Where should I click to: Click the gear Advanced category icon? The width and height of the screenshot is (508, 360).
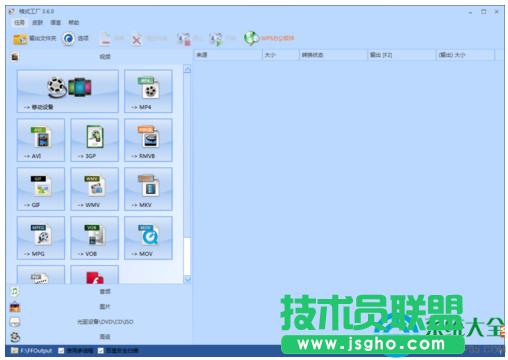[15, 337]
